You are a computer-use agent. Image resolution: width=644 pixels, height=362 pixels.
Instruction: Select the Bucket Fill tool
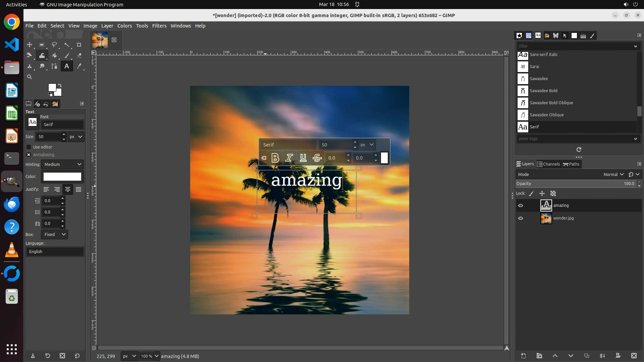[x=54, y=56]
